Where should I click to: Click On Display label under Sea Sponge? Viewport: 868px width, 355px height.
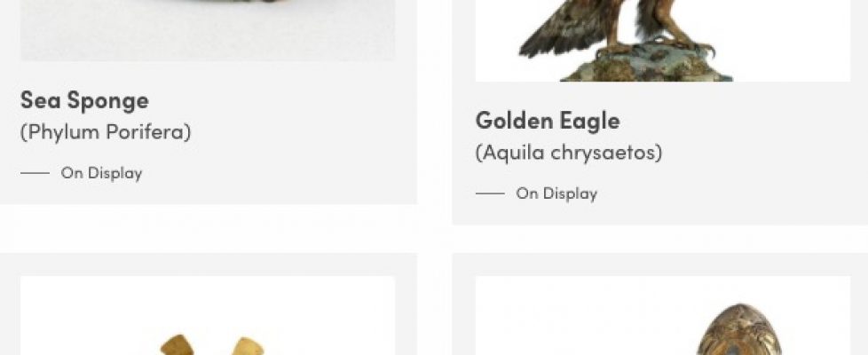101,173
